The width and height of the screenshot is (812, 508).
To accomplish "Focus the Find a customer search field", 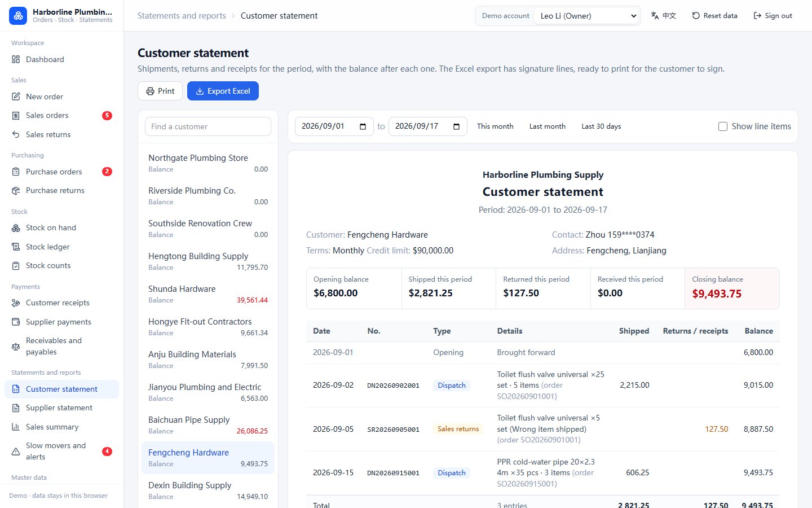I will pyautogui.click(x=208, y=126).
